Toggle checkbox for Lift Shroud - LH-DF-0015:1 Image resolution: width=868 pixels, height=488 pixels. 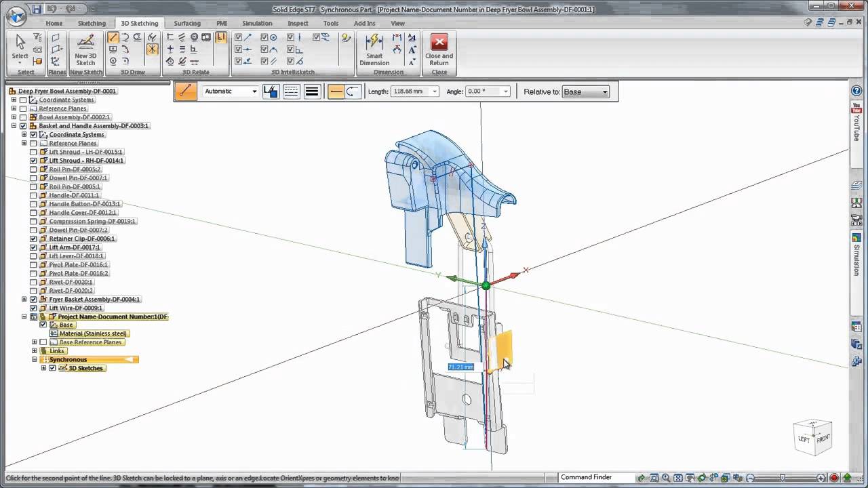click(33, 152)
